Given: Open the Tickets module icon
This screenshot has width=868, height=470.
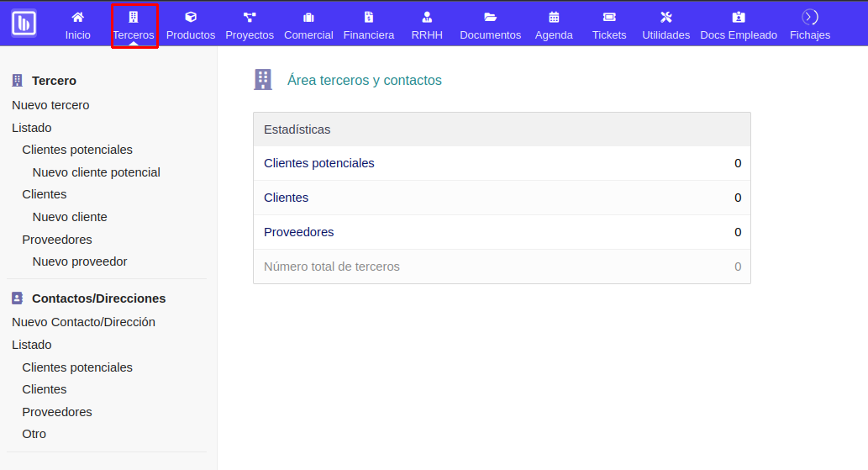Looking at the screenshot, I should coord(609,17).
